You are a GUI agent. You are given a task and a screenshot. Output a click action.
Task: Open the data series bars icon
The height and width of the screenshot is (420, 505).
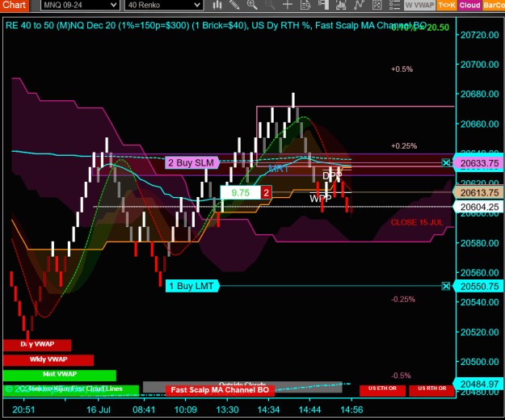click(x=341, y=5)
